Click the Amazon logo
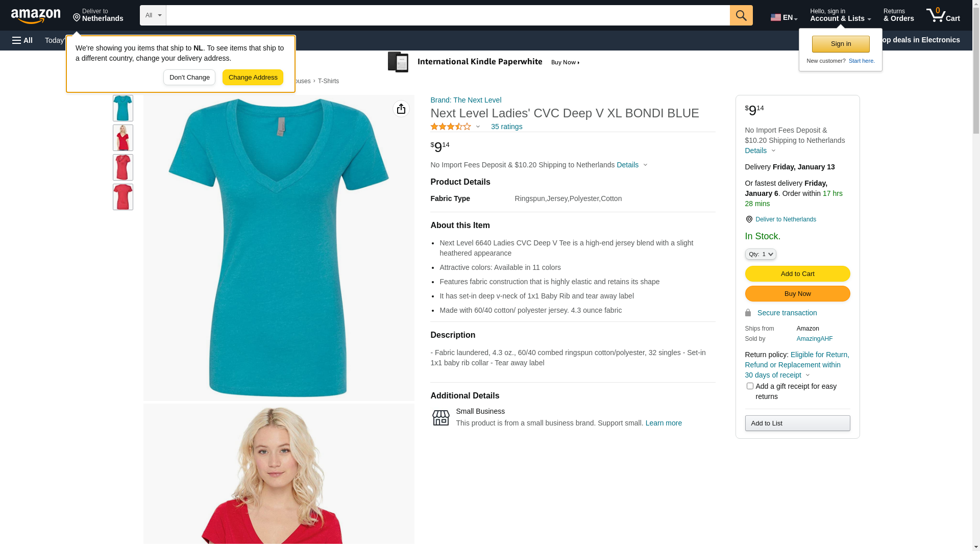The width and height of the screenshot is (980, 551). click(36, 16)
